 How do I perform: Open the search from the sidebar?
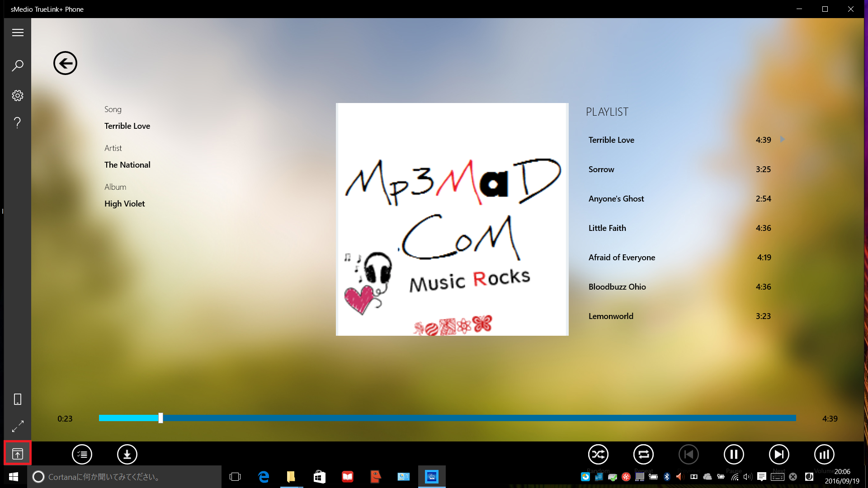pos(18,66)
